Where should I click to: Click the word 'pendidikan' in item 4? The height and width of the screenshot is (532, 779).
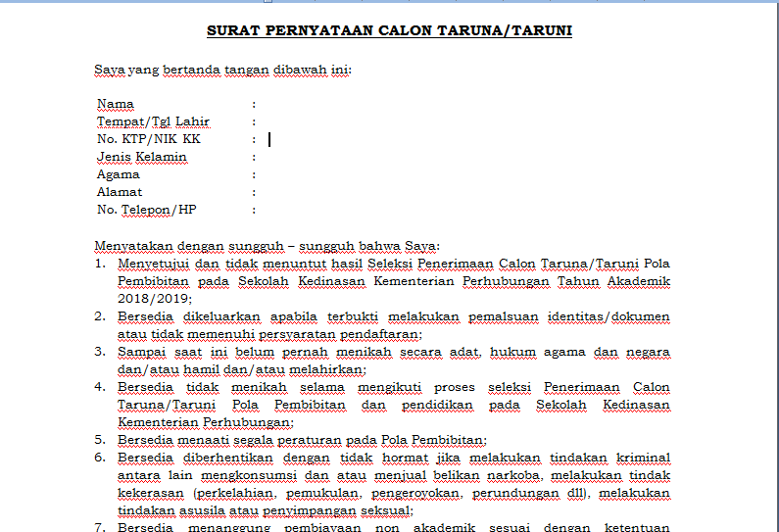(x=437, y=406)
